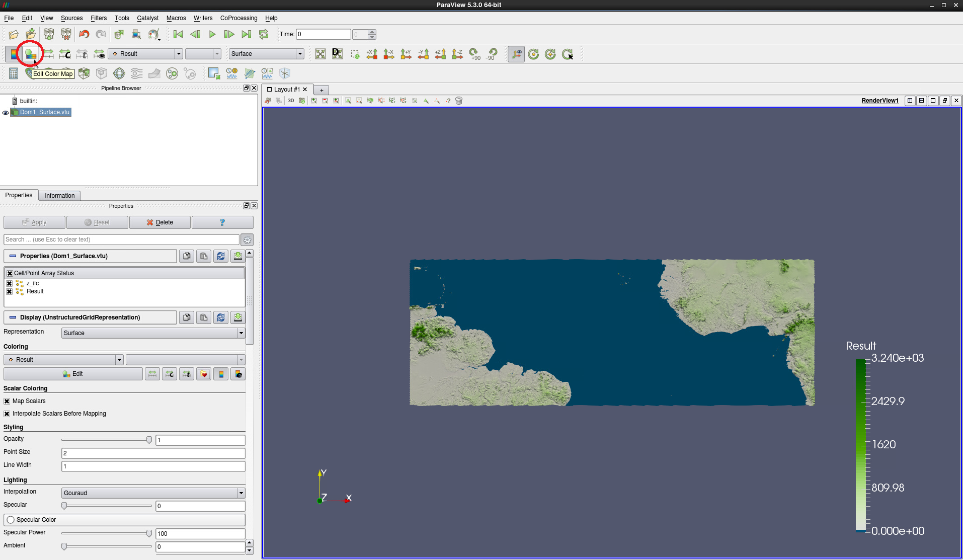
Task: Toggle the color legend visibility icon
Action: tap(14, 54)
